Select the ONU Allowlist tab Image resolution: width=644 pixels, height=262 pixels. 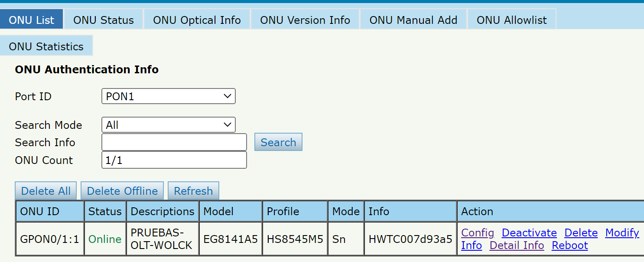[x=511, y=20]
